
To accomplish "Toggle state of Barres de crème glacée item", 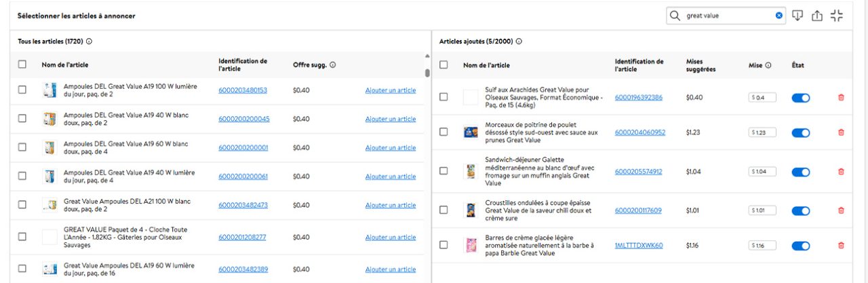I will tap(801, 245).
